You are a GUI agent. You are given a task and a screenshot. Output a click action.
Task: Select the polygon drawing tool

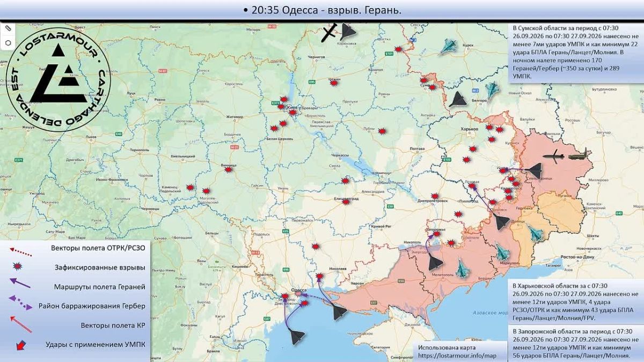click(x=8, y=42)
